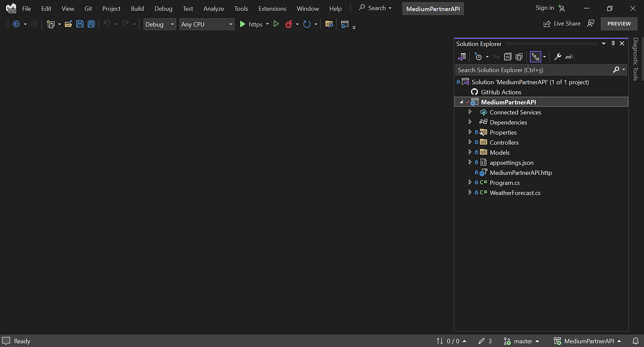Open Solution Explorer properties wrench icon

click(x=557, y=56)
